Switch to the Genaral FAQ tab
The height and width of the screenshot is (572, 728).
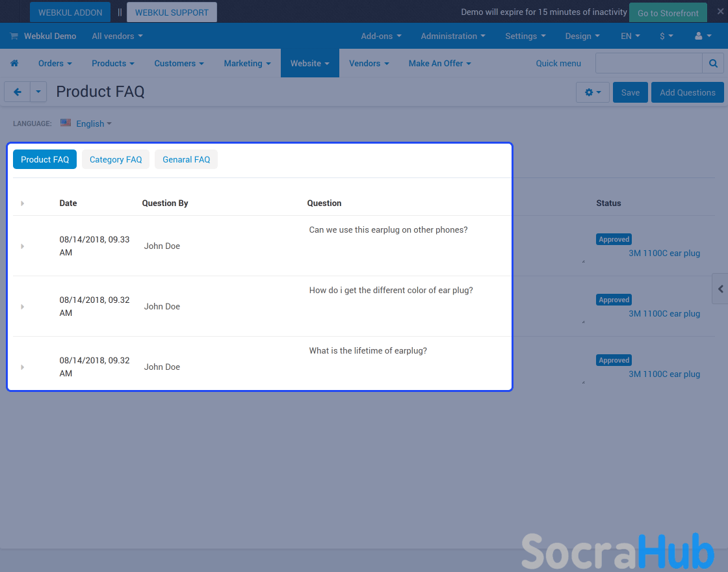186,159
